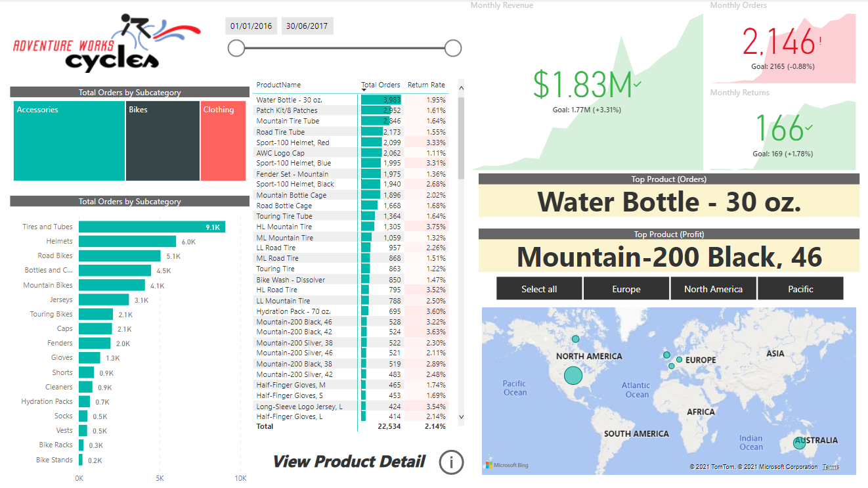Click the Adventure Works Cycles logo
Screen dimensions: 868x488
[x=105, y=43]
